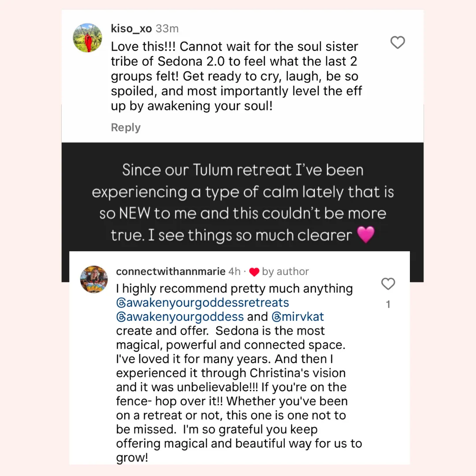Open the kiso_xo username profile link
This screenshot has height=476, width=476.
pos(131,29)
